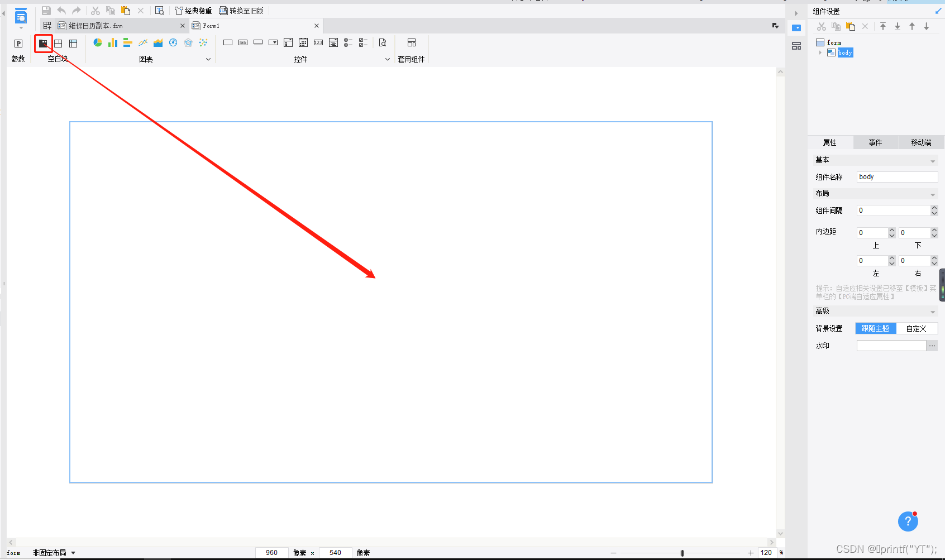Insert a horizontal bar chart component
Image resolution: width=945 pixels, height=560 pixels.
pyautogui.click(x=127, y=42)
